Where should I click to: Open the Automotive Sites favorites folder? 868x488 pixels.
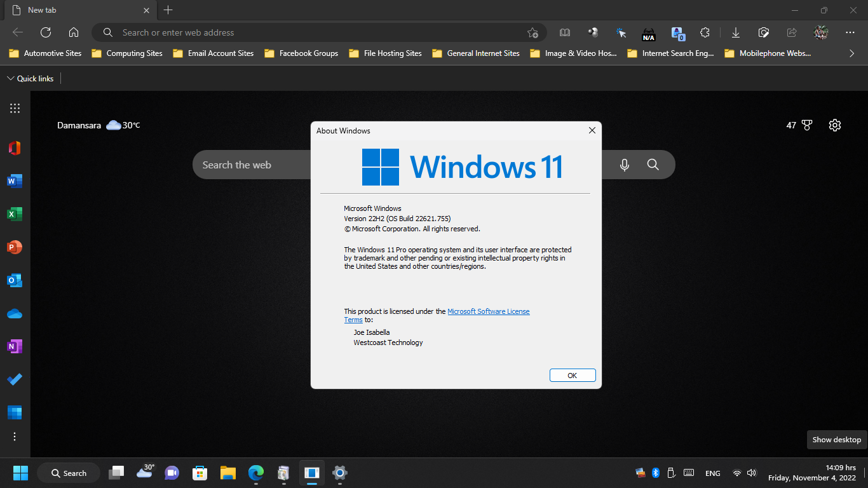click(x=45, y=53)
